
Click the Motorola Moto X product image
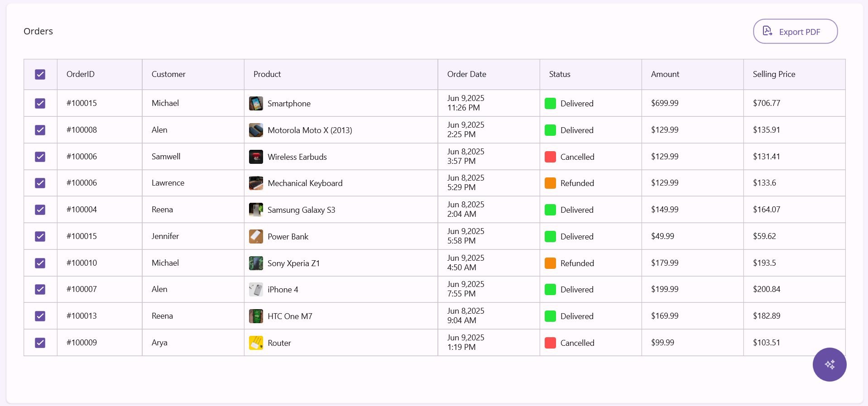point(256,130)
